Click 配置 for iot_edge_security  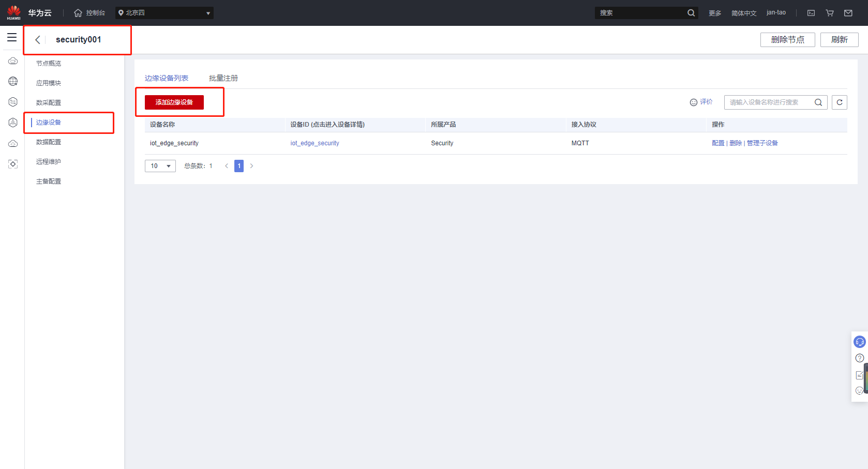pyautogui.click(x=718, y=143)
